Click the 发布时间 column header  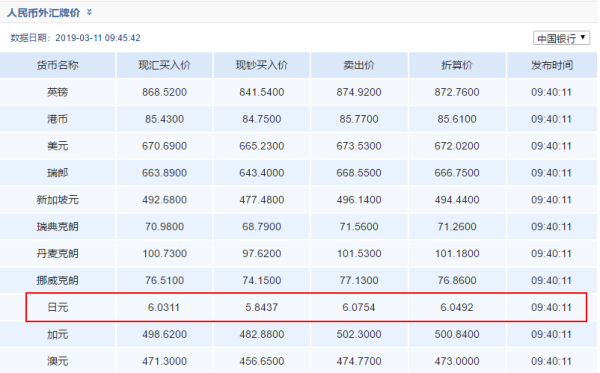point(551,65)
